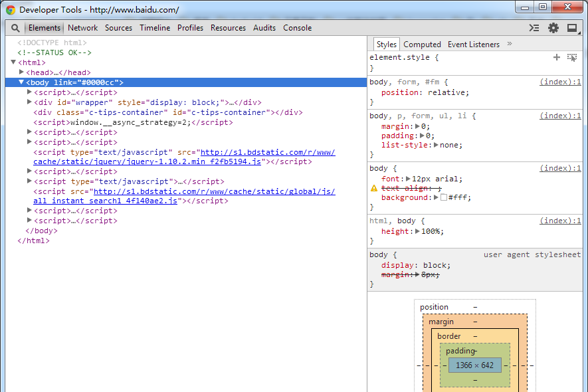Image resolution: width=588 pixels, height=392 pixels.
Task: Open the Sources tab
Action: coord(118,28)
